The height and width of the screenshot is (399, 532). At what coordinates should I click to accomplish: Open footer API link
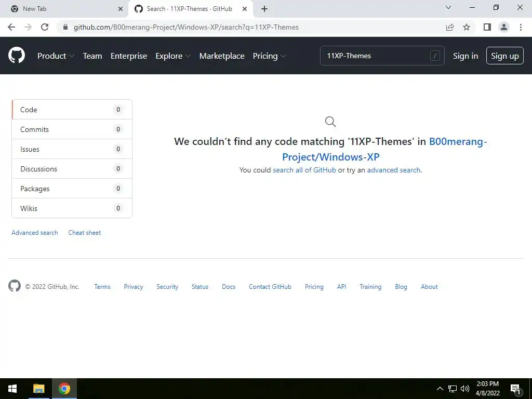coord(342,287)
